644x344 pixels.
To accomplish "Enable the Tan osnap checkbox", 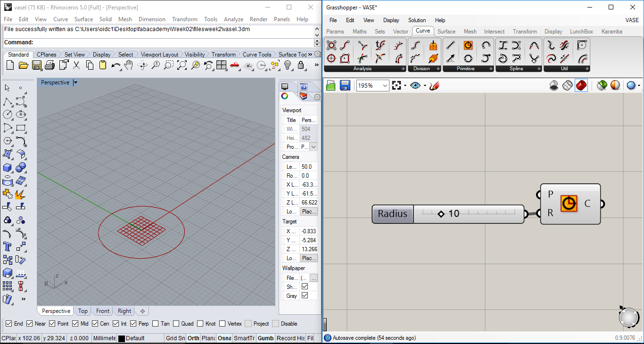I will point(155,324).
